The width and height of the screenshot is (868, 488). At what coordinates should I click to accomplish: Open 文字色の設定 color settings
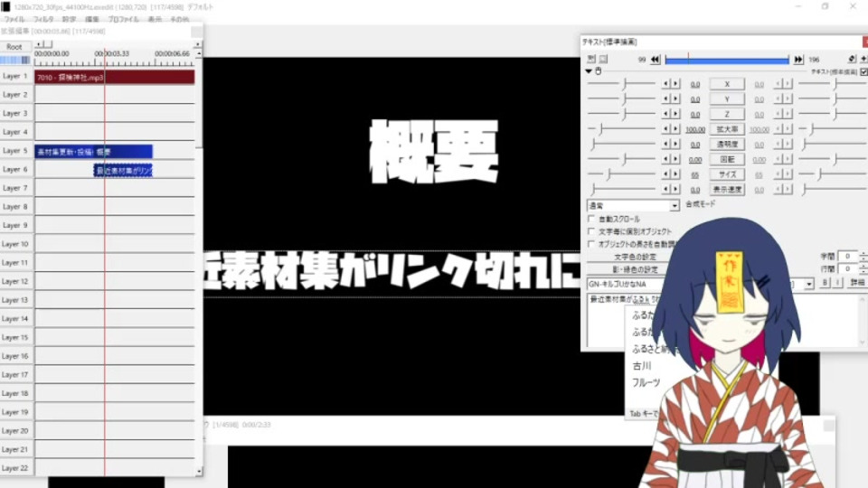point(635,258)
